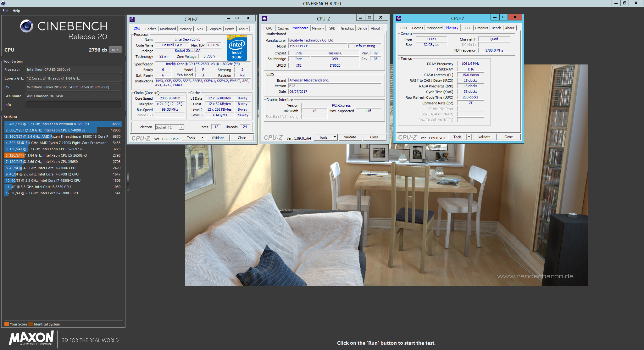Select ranking row AMD Ryzen Threadripper 1950X

[x=63, y=136]
